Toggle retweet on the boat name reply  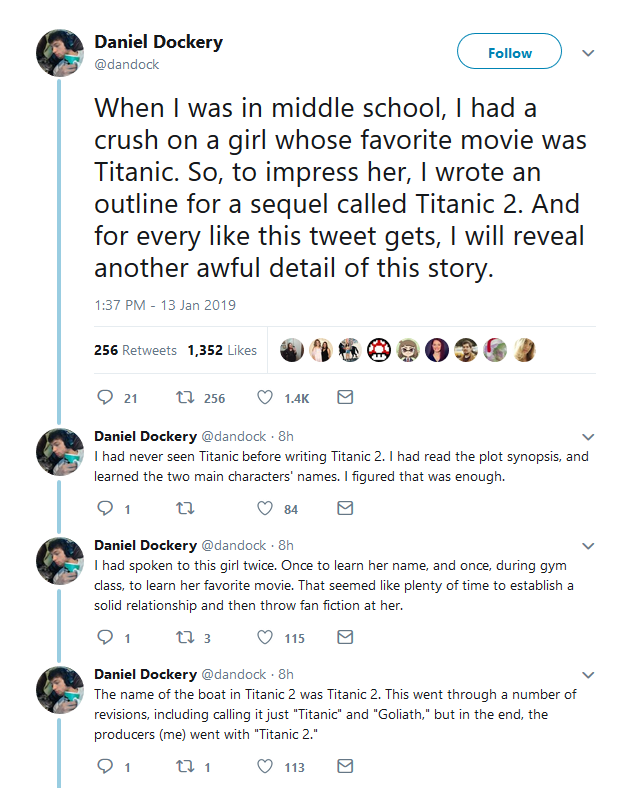184,767
